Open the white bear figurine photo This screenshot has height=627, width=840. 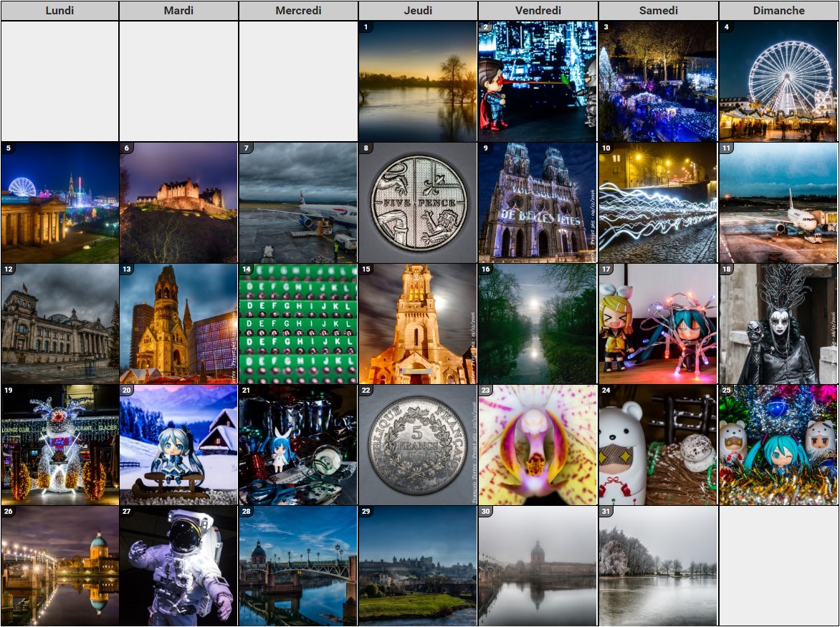coord(657,446)
